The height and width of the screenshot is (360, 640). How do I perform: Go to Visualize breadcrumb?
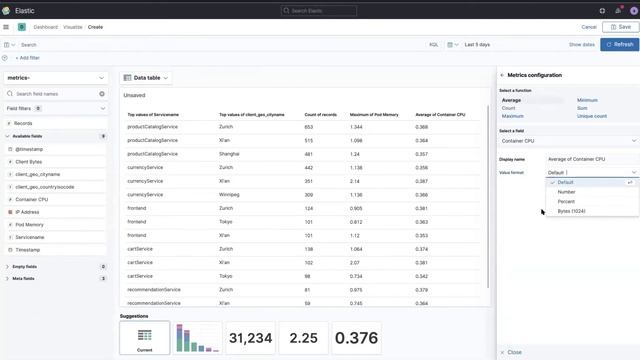(x=73, y=27)
